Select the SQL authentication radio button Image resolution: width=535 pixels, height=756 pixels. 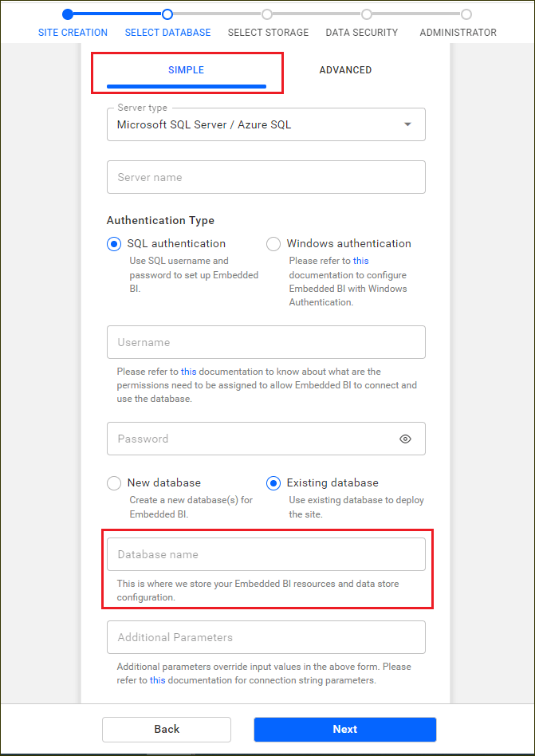(x=114, y=243)
